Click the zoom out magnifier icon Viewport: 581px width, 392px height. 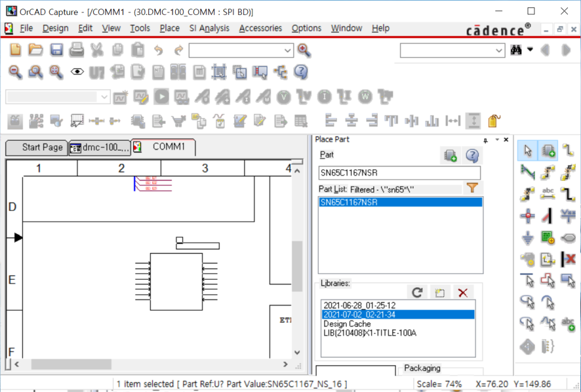coord(15,72)
